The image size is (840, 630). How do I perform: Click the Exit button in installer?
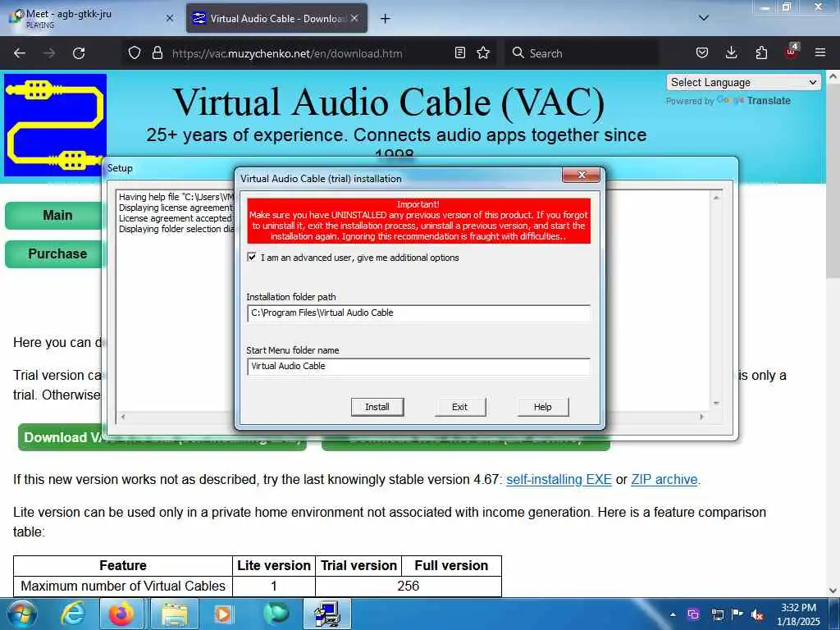(x=459, y=407)
